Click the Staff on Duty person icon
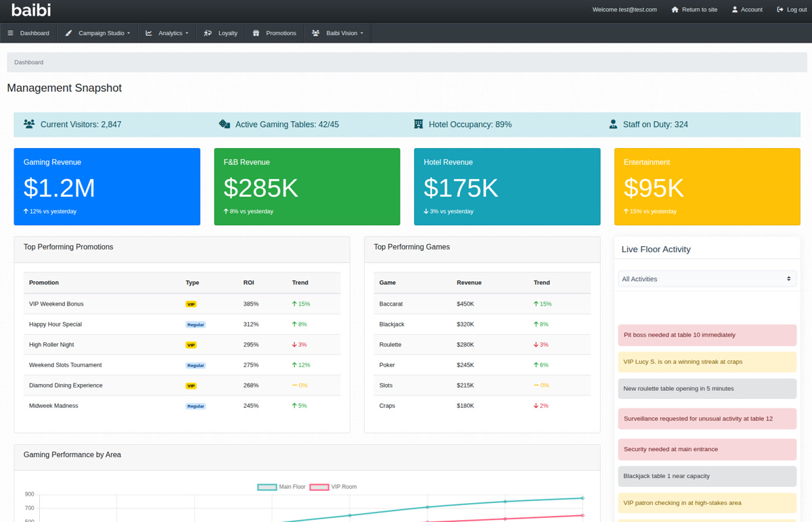The width and height of the screenshot is (812, 522). point(612,124)
